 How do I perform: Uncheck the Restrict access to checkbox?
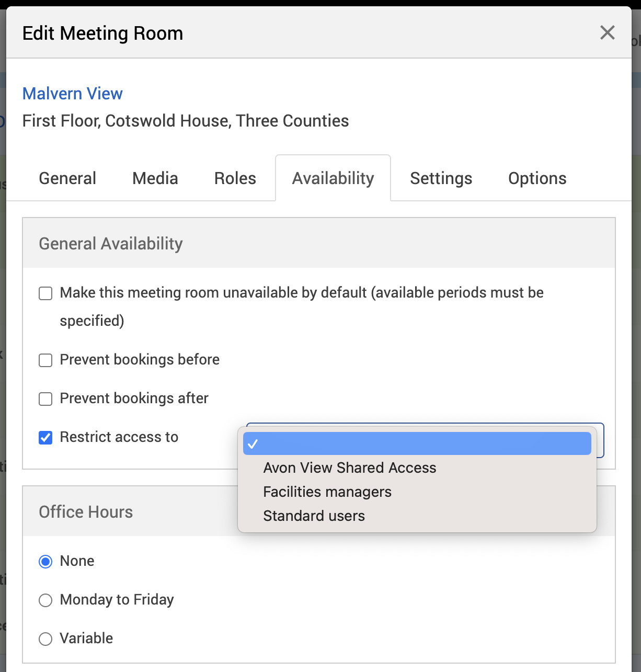tap(46, 438)
